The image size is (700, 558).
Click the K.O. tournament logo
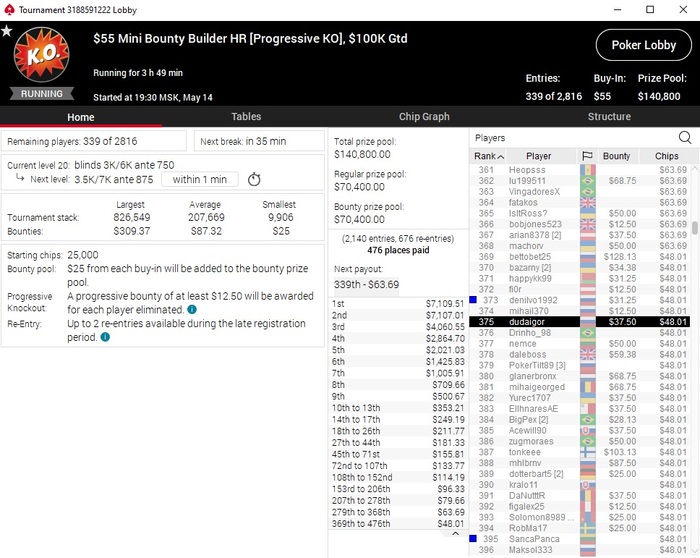[42, 55]
